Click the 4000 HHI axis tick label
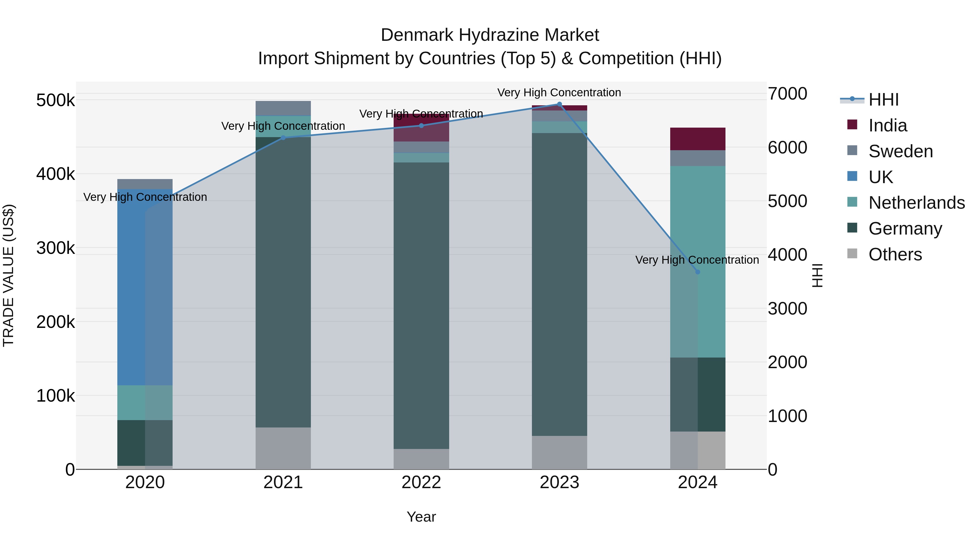The image size is (980, 551). [788, 255]
